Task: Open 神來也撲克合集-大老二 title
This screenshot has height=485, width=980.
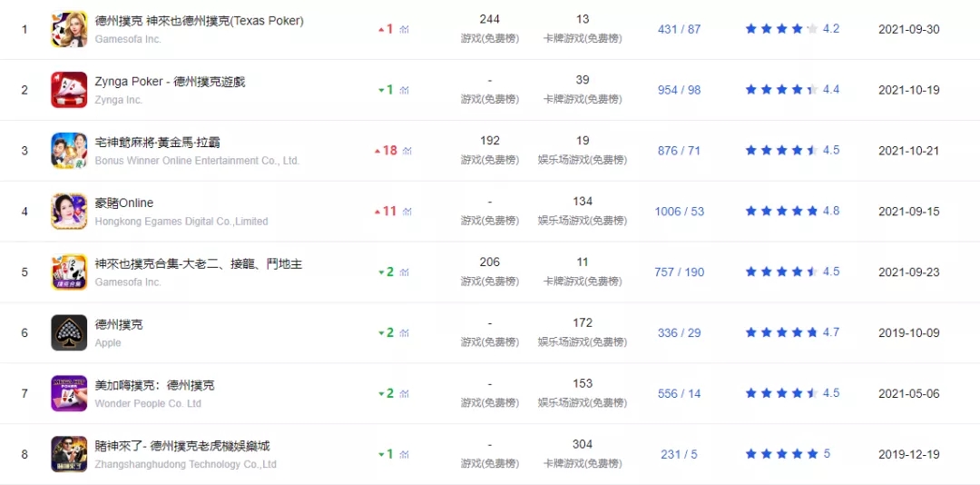Action: click(199, 264)
